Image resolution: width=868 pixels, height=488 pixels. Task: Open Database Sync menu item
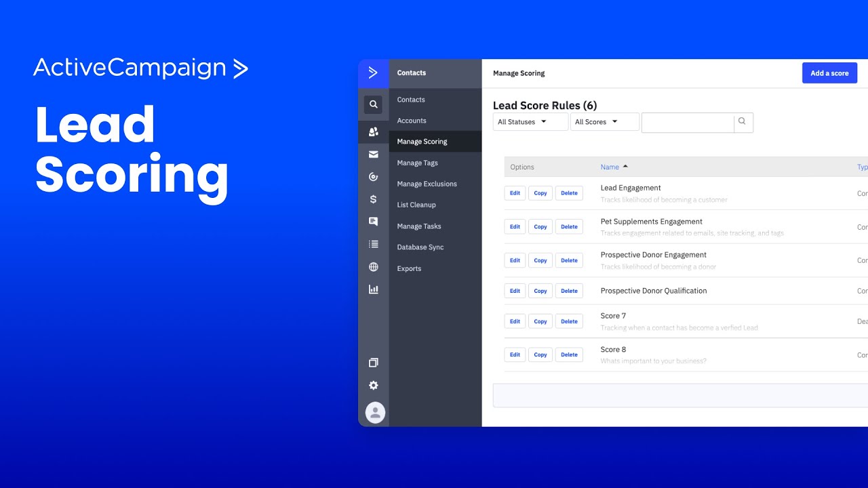point(420,247)
